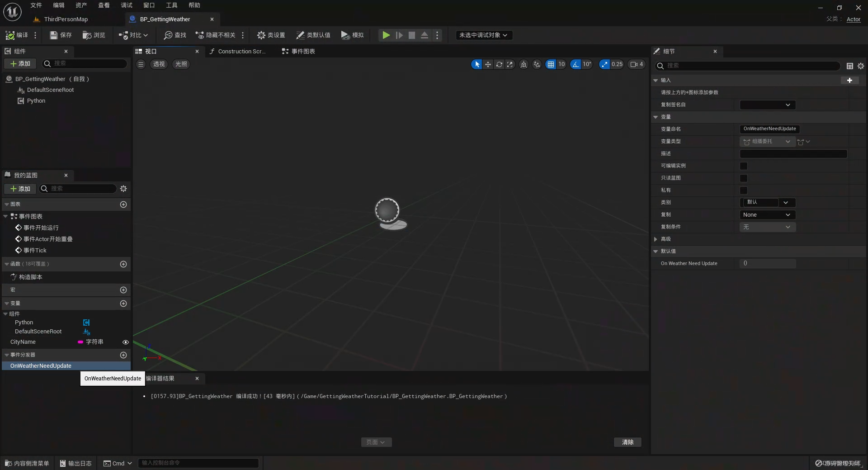Screen dimensions: 868x470
Task: Select the 编译 (Compile) button
Action: click(x=16, y=35)
